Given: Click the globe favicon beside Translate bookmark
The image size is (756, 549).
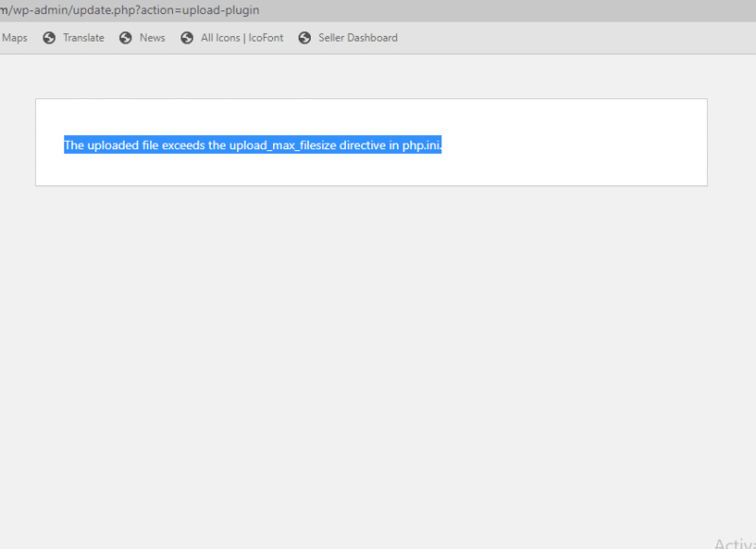Looking at the screenshot, I should point(48,38).
